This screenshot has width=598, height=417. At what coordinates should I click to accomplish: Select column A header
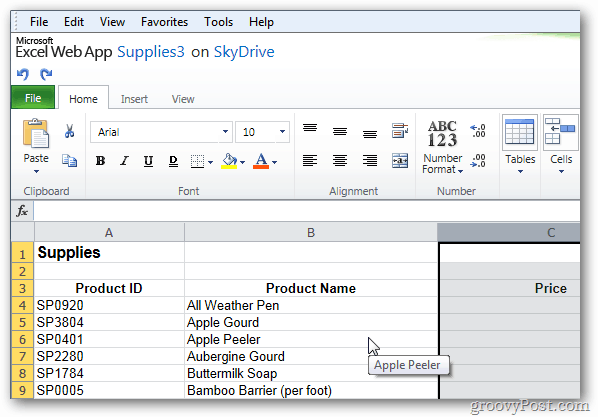coord(109,232)
